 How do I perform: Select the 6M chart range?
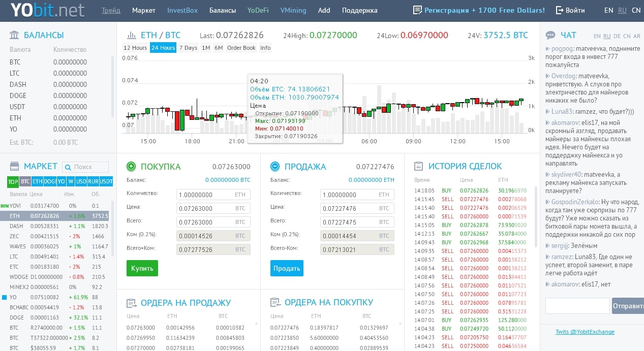pos(219,48)
